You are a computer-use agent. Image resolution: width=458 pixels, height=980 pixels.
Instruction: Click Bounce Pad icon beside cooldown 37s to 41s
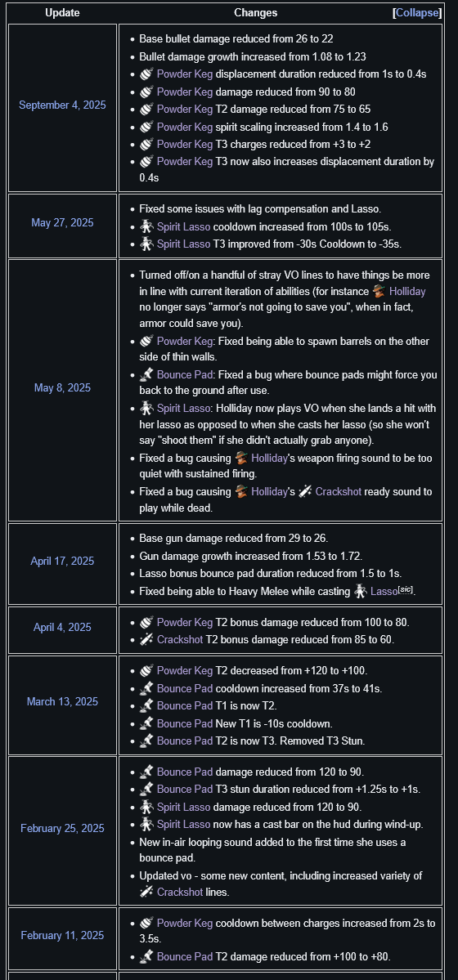coord(146,688)
